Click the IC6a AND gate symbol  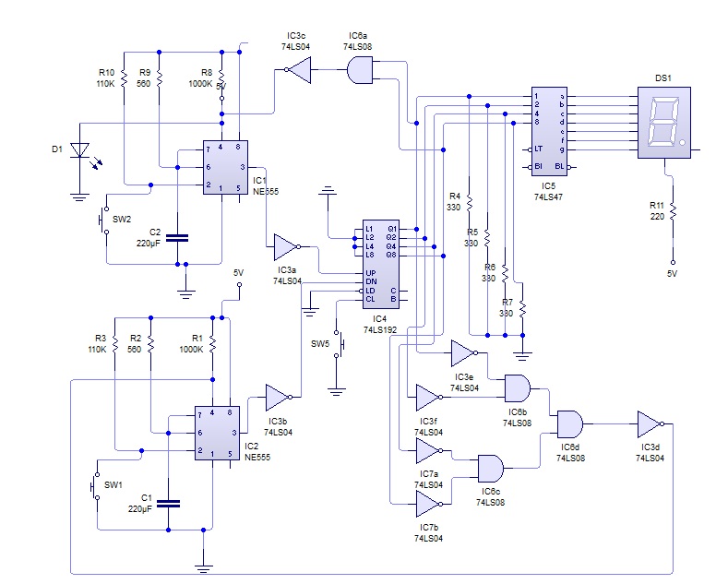[360, 70]
